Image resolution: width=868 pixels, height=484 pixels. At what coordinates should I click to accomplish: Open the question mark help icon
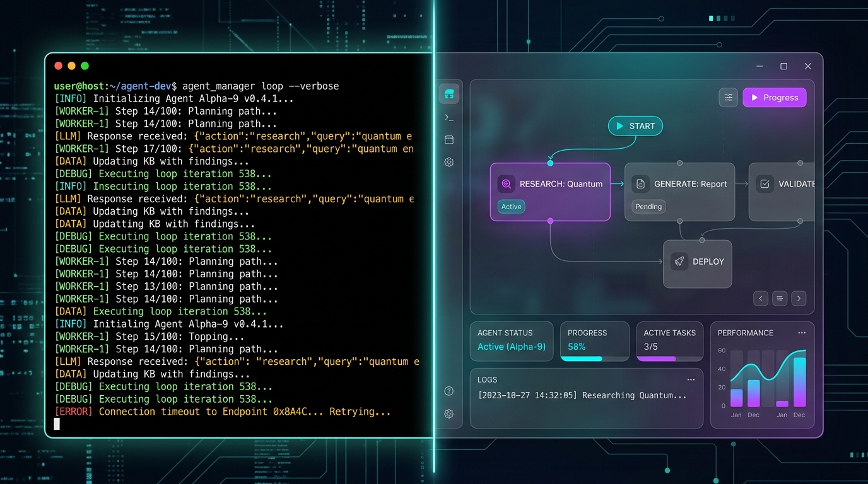pos(449,391)
